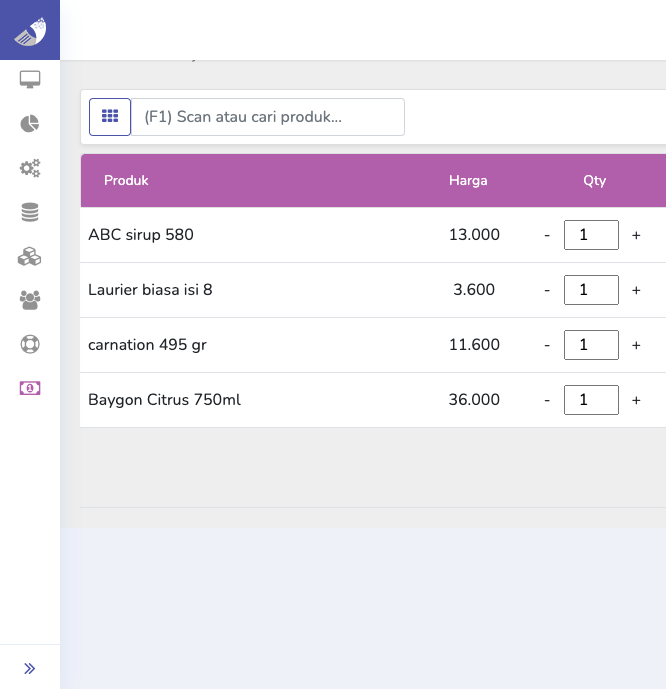The width and height of the screenshot is (666, 689).
Task: Click the 11.600 price cell
Action: point(474,344)
